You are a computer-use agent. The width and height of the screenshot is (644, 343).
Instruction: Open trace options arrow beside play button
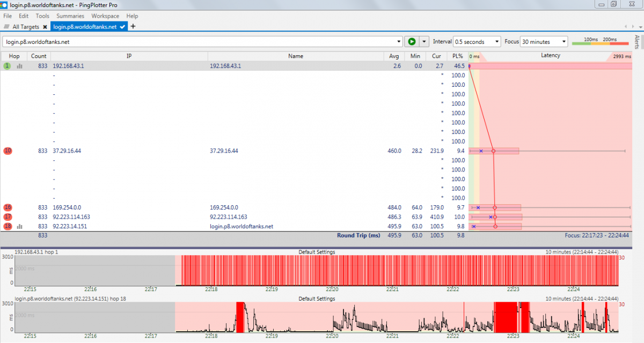pyautogui.click(x=425, y=42)
